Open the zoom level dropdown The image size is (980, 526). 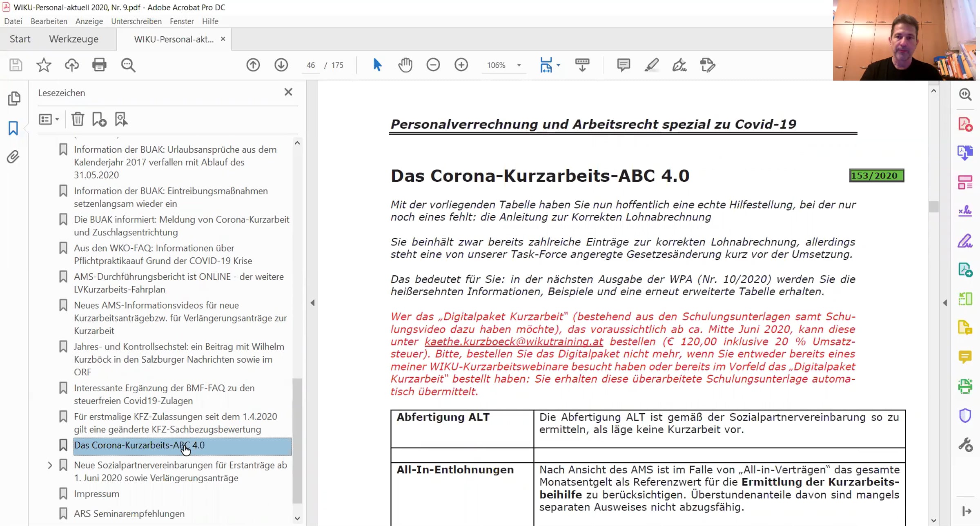point(519,65)
